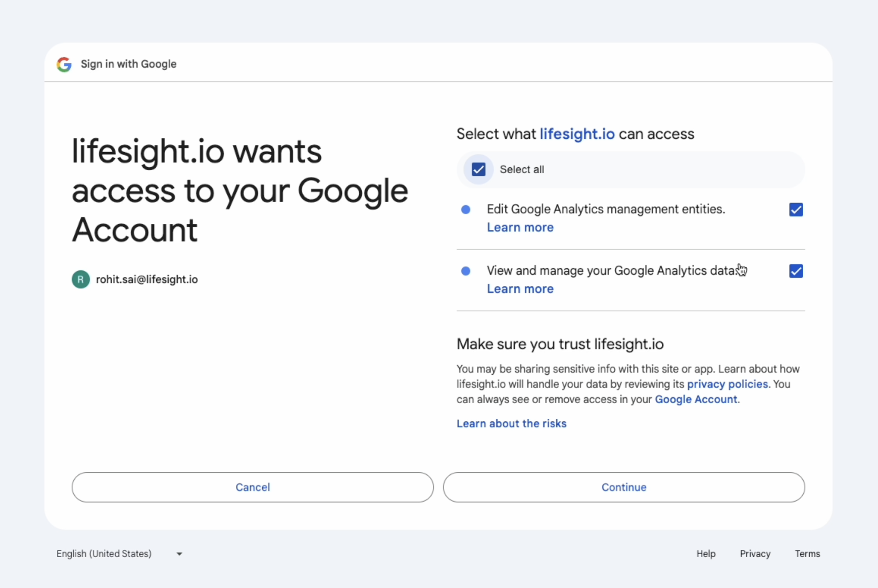Screen dimensions: 878x588
Task: Open the Terms link in footer
Action: coord(807,554)
